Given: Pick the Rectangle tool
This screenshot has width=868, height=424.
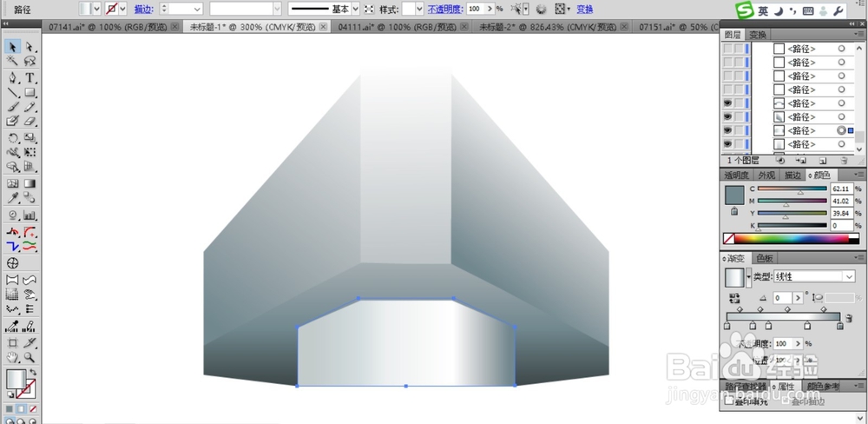Looking at the screenshot, I should tap(30, 93).
